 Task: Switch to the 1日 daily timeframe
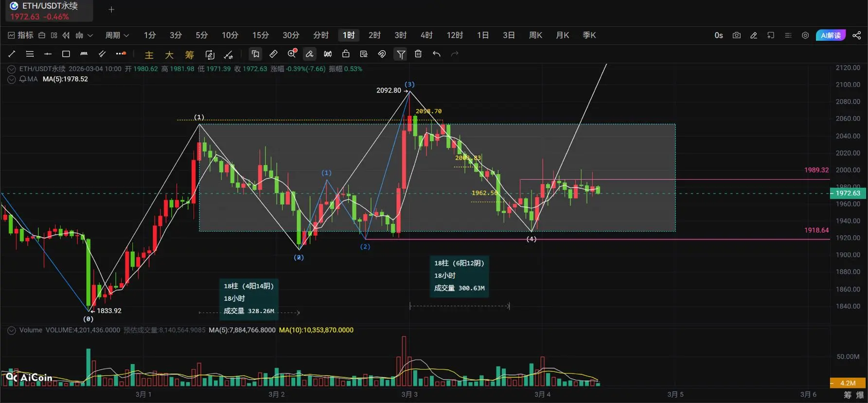(x=483, y=35)
